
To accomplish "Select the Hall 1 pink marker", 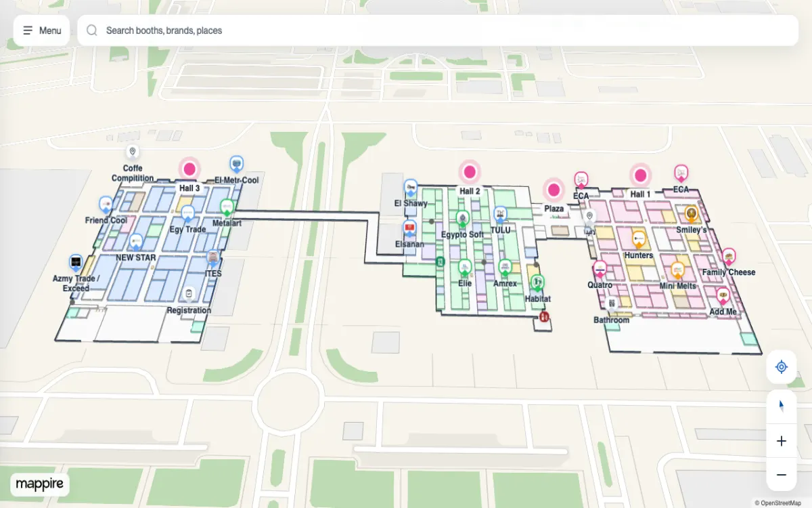I will coord(640,175).
